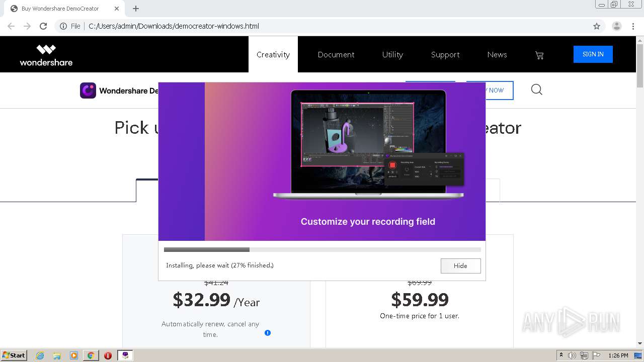Go back in browser history
This screenshot has width=644, height=362.
coord(11,26)
